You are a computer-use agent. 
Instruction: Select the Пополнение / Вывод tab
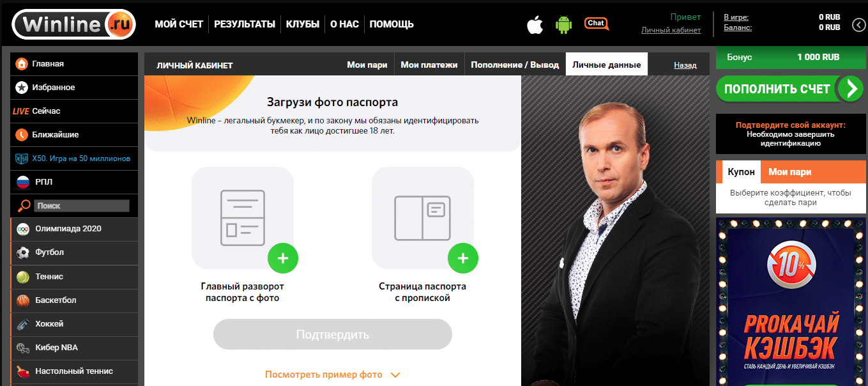point(515,65)
